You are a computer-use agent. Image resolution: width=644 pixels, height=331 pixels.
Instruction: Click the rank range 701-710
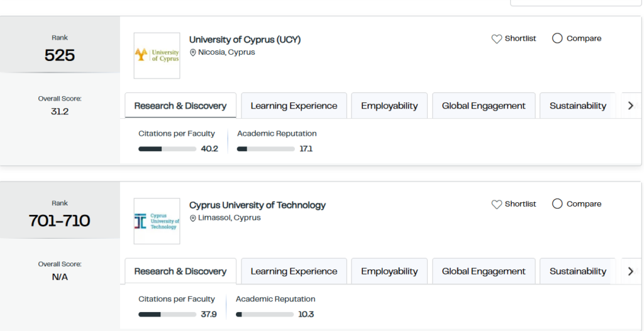pyautogui.click(x=60, y=220)
